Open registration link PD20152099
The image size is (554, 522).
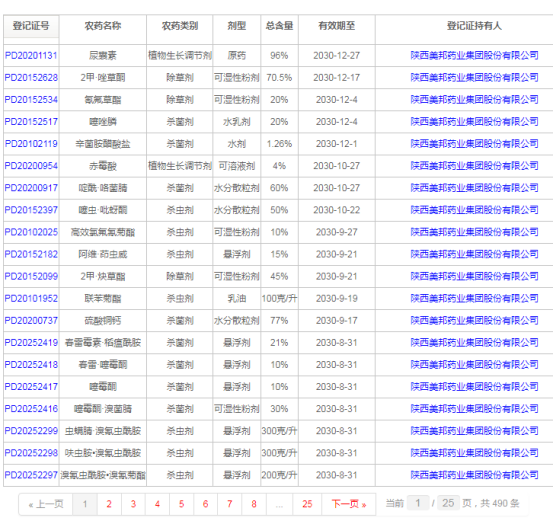[x=31, y=276]
